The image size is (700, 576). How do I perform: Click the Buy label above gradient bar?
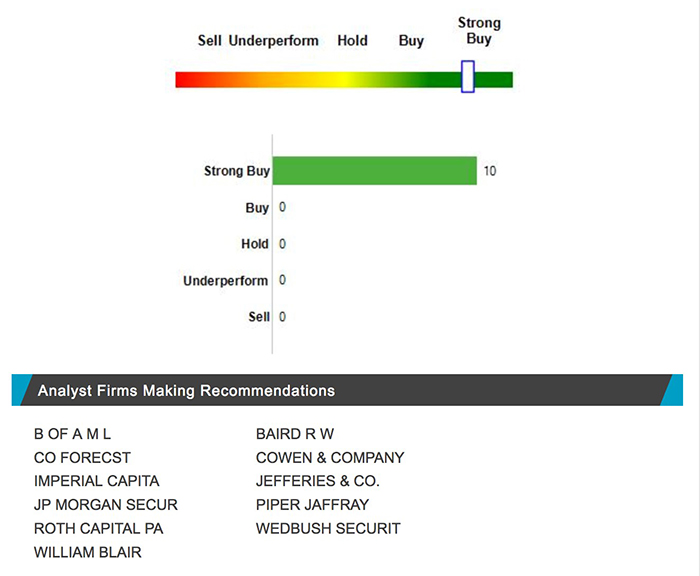click(x=411, y=41)
